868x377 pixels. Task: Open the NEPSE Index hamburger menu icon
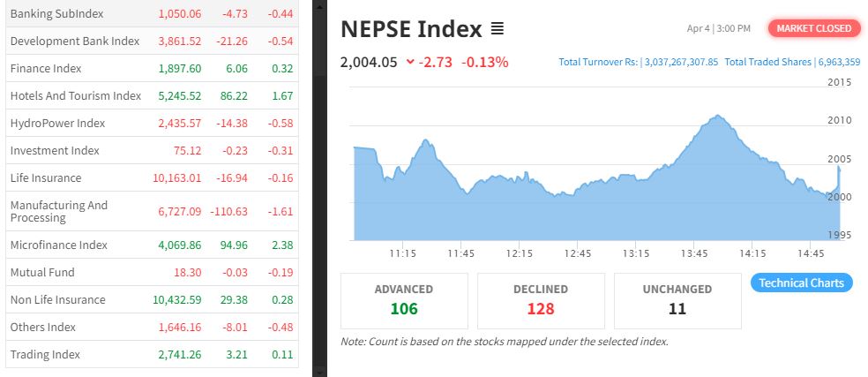(x=498, y=29)
